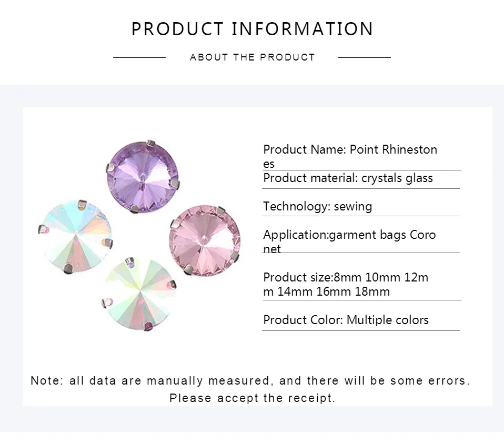Screen dimensions: 504x443
Task: Click the note about manually measured data
Action: pos(250,380)
